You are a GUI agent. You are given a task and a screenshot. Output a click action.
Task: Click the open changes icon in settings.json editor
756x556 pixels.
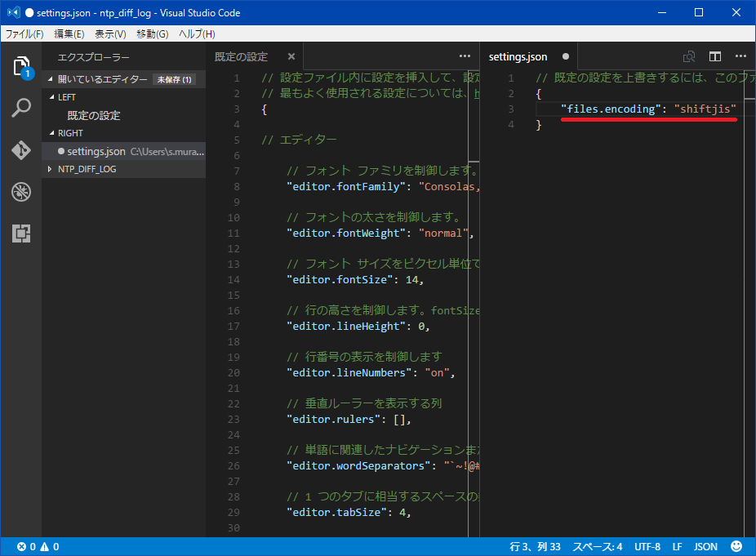tap(689, 57)
